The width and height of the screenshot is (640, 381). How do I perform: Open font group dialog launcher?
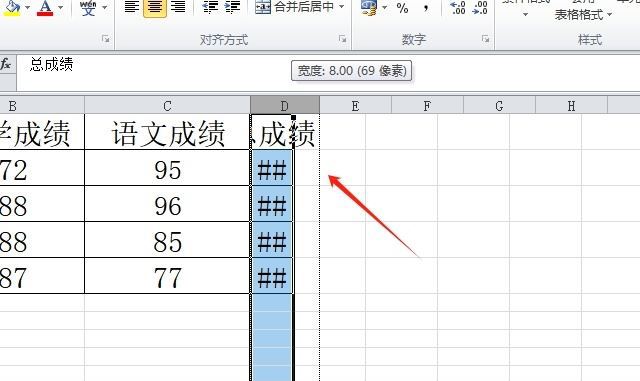coord(106,39)
